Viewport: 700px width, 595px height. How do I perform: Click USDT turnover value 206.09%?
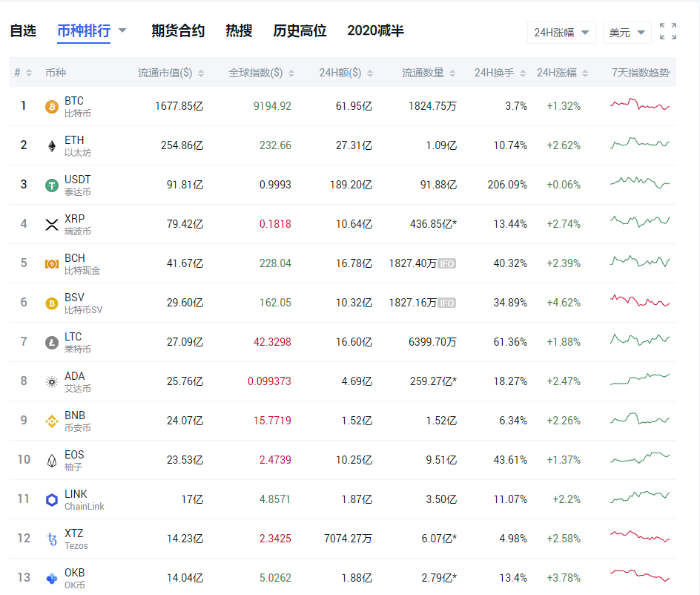(507, 185)
